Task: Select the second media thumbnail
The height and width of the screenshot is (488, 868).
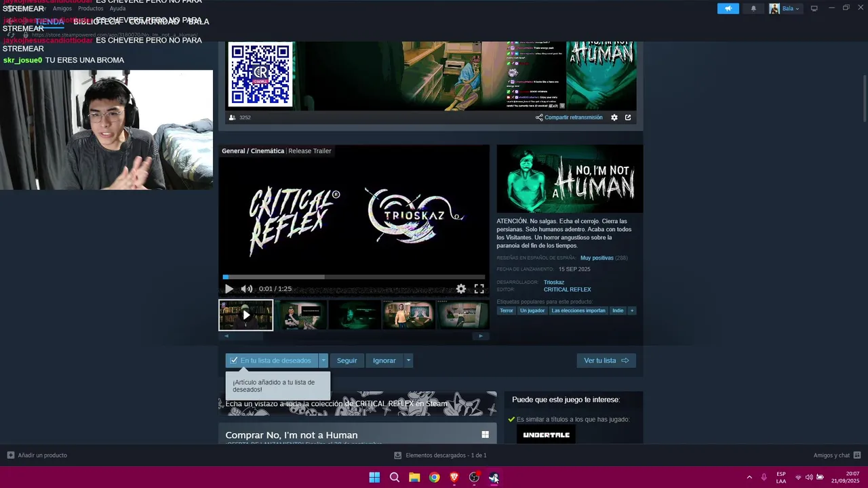Action: click(x=300, y=315)
